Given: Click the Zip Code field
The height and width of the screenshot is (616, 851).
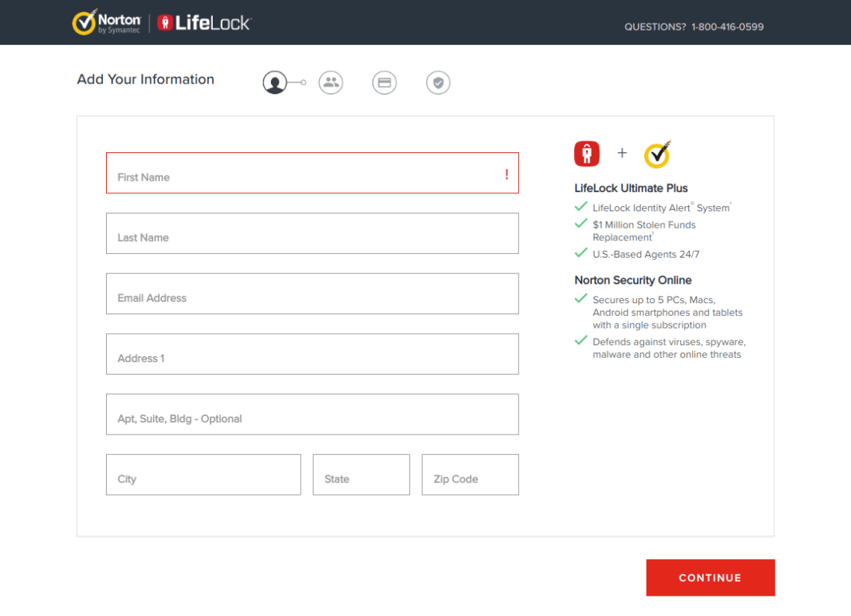Looking at the screenshot, I should point(470,474).
